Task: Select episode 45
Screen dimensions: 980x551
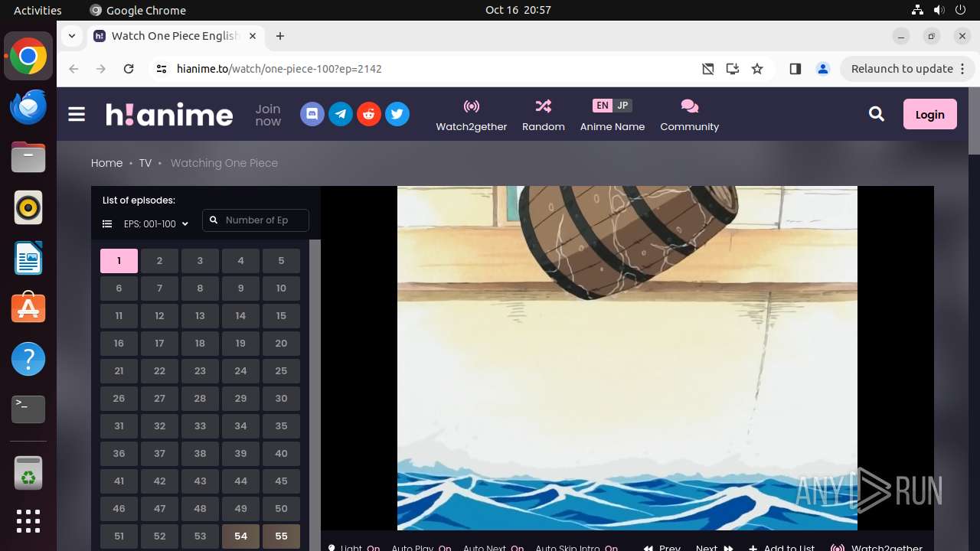Action: pyautogui.click(x=281, y=481)
